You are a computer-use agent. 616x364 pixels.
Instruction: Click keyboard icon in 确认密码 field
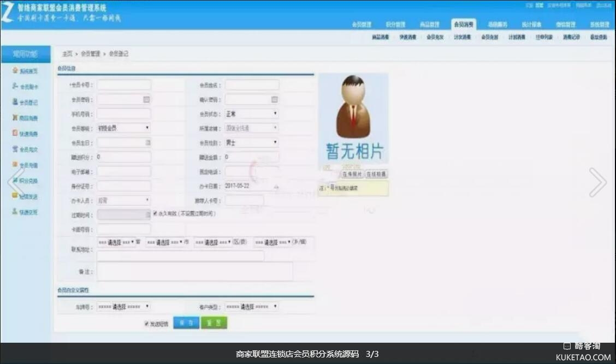click(275, 99)
